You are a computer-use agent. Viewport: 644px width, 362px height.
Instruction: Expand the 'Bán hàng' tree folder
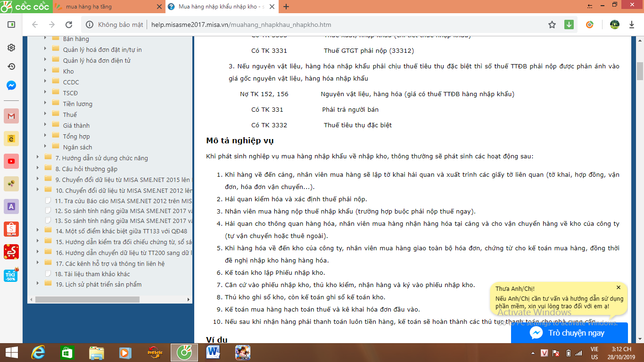[45, 38]
